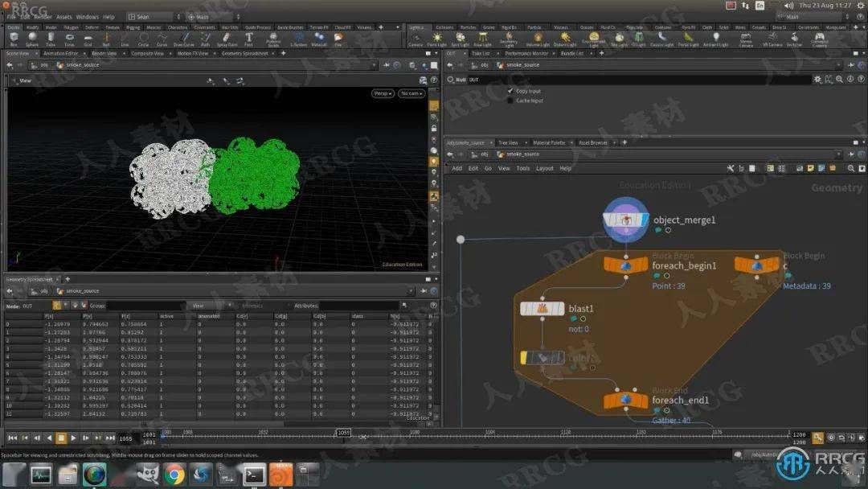Viewport: 868px width, 489px height.
Task: Click the play forward button
Action: tap(73, 438)
